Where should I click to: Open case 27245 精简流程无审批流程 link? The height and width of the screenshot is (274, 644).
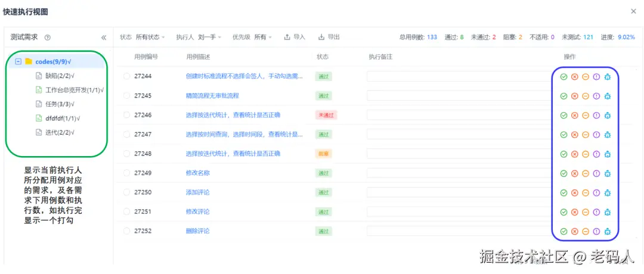212,95
